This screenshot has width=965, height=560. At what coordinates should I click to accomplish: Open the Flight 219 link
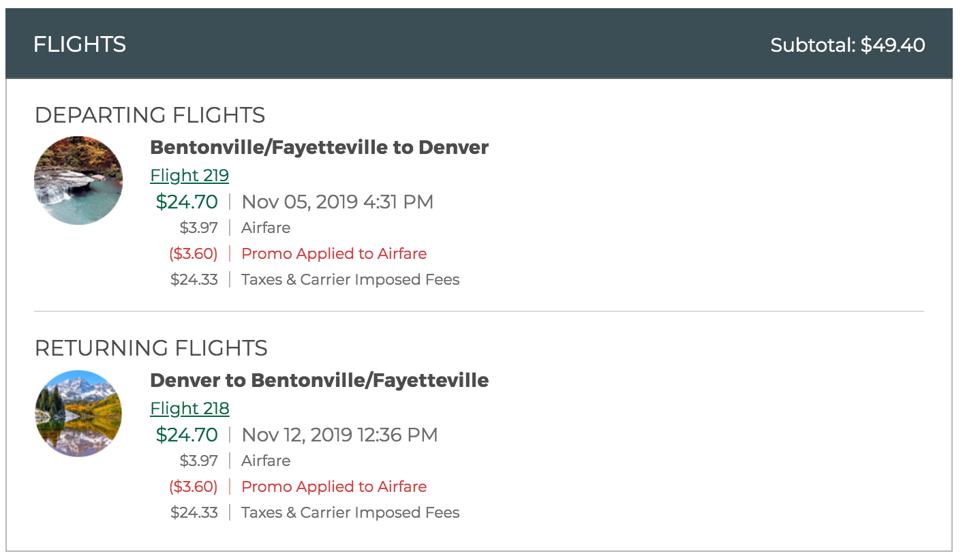pos(189,175)
